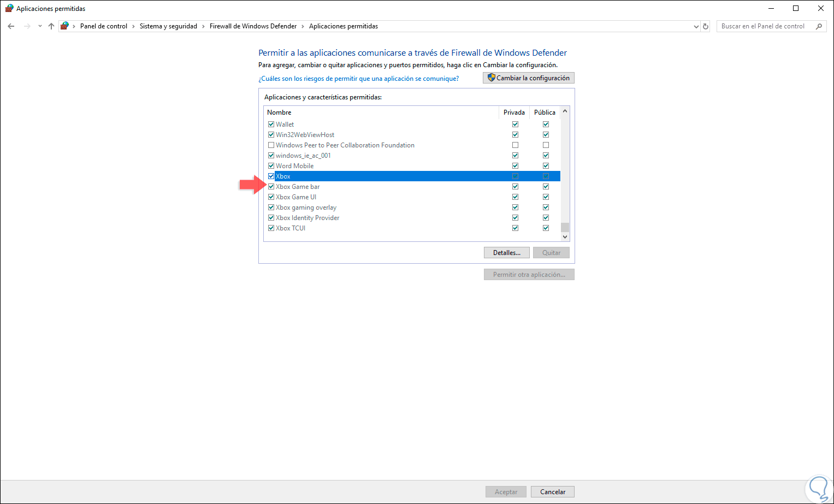
Task: Click the Pública column header
Action: pos(545,112)
